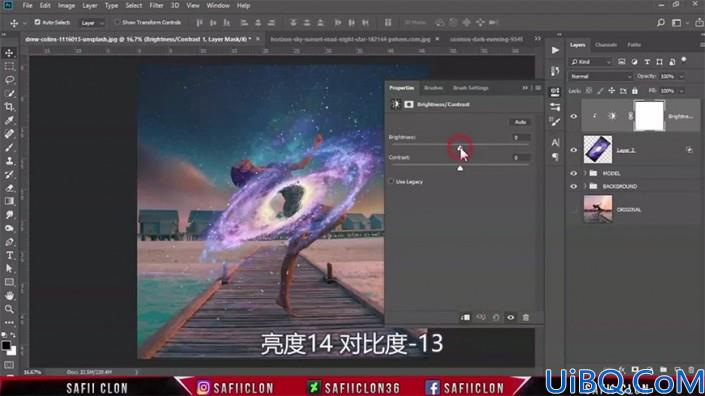Open the search icon in options bar
Image resolution: width=705 pixels, height=396 pixels.
660,22
